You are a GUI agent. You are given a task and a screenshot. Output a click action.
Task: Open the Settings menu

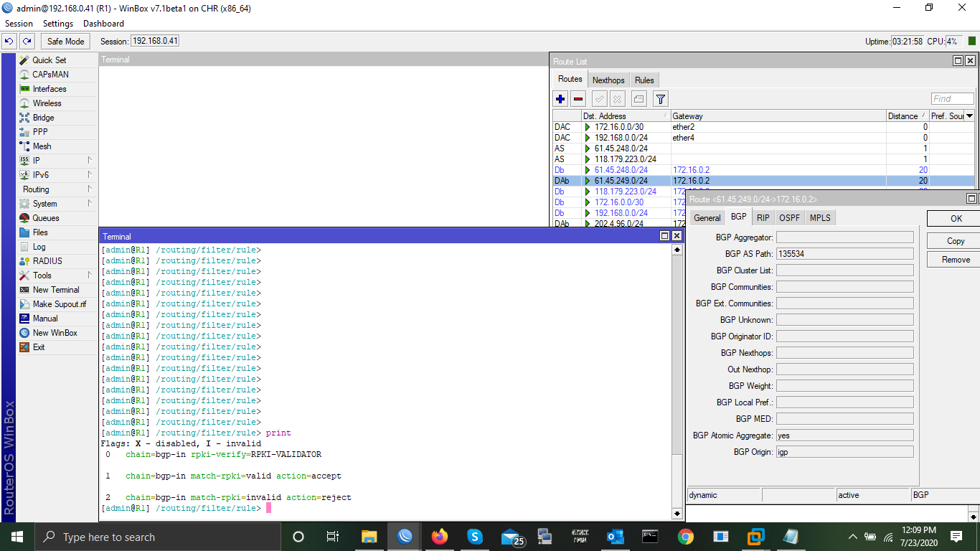[x=58, y=24]
